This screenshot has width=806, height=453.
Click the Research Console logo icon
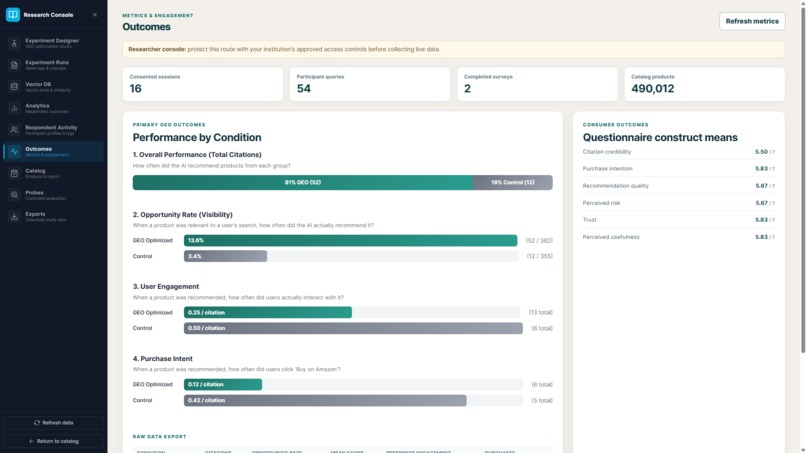point(13,14)
